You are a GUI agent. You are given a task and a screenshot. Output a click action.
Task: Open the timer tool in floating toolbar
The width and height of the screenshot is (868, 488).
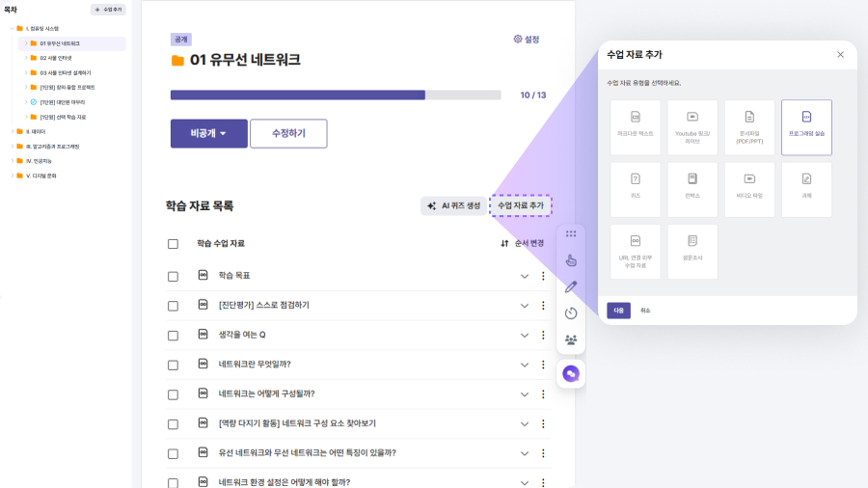point(571,313)
